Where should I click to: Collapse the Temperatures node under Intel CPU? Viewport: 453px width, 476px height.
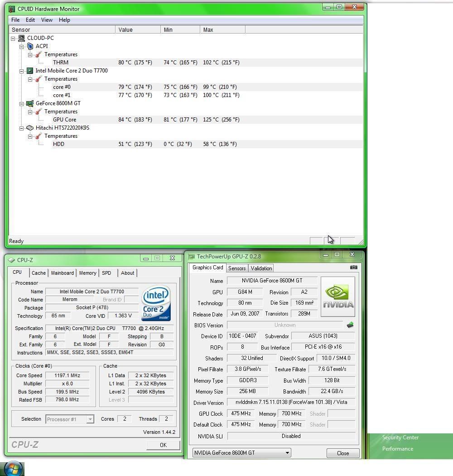click(30, 79)
